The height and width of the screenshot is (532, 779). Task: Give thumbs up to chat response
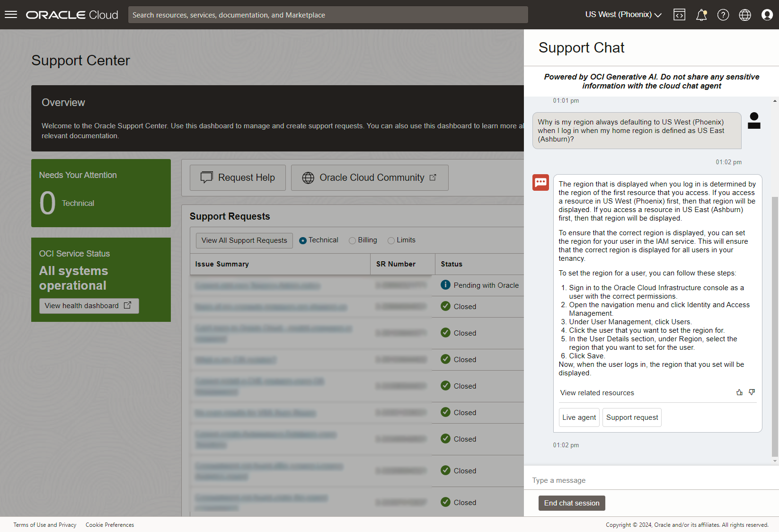pyautogui.click(x=739, y=392)
